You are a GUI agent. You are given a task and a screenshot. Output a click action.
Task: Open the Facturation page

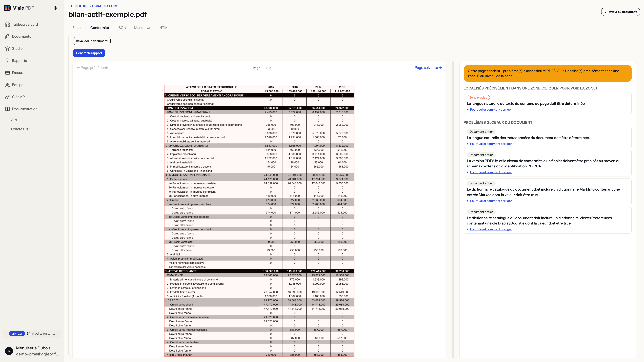click(32, 73)
